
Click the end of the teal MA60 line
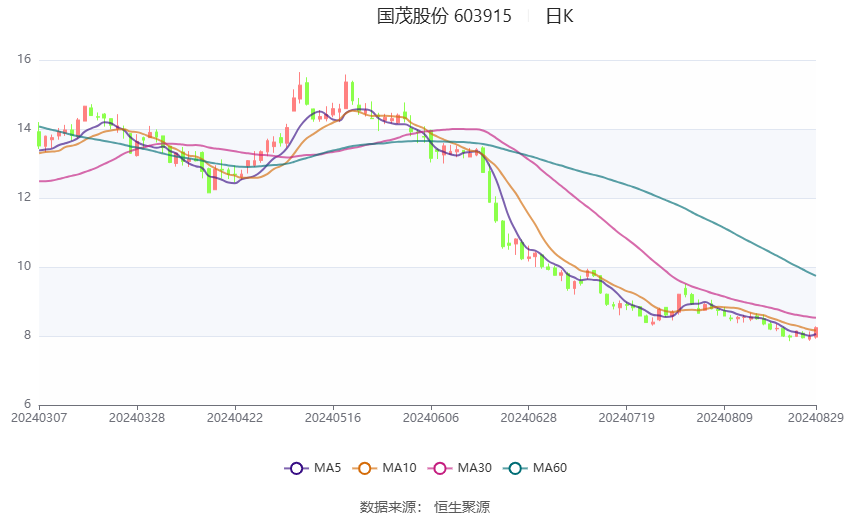tap(815, 275)
